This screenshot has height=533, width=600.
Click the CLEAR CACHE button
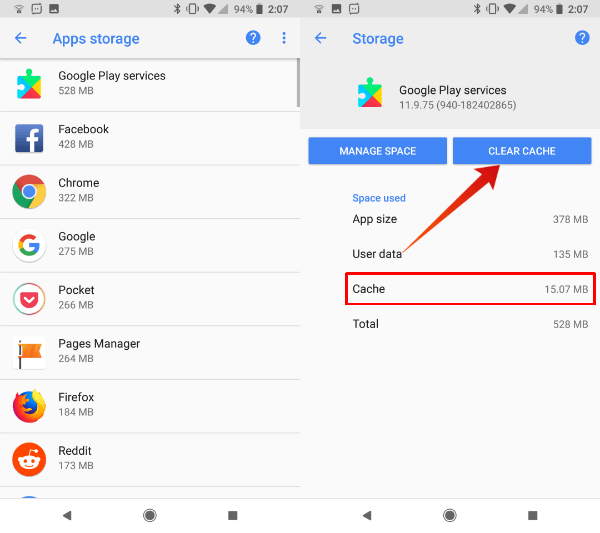[522, 151]
